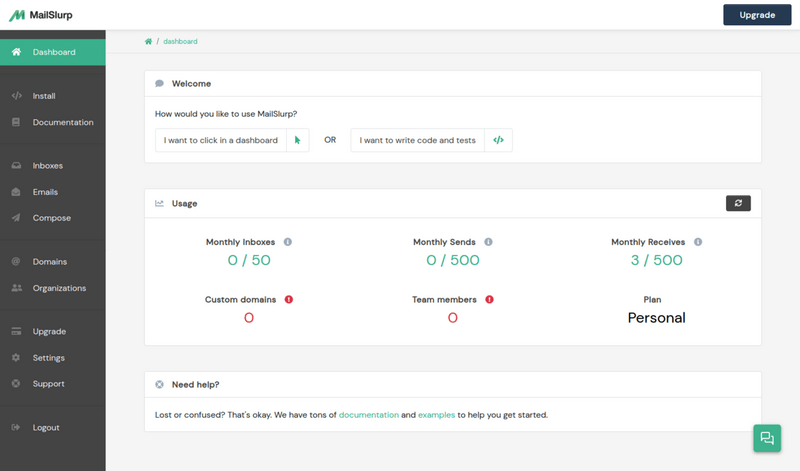Click the refresh icon in Usage panel

738,203
